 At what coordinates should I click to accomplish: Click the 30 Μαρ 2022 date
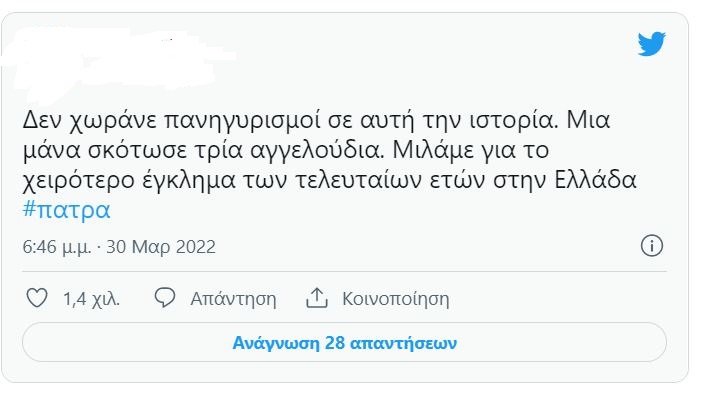(161, 247)
